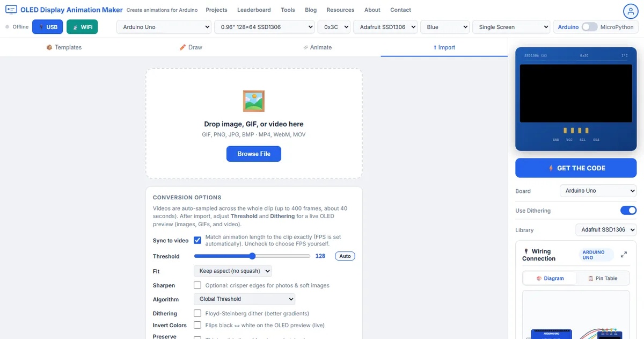Image resolution: width=644 pixels, height=339 pixels.
Task: Click the Threshold value '128'
Action: coord(320,256)
